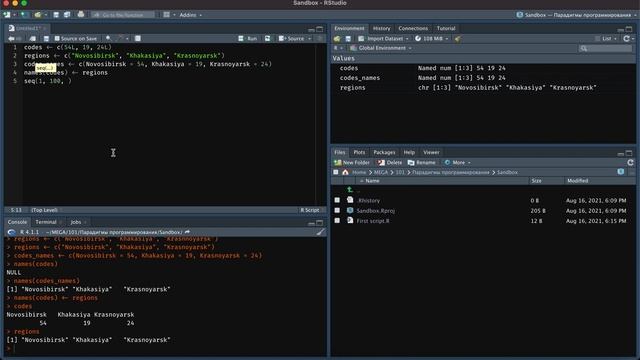Open the R language selector in Environment
This screenshot has width=640, height=360.
(x=338, y=48)
